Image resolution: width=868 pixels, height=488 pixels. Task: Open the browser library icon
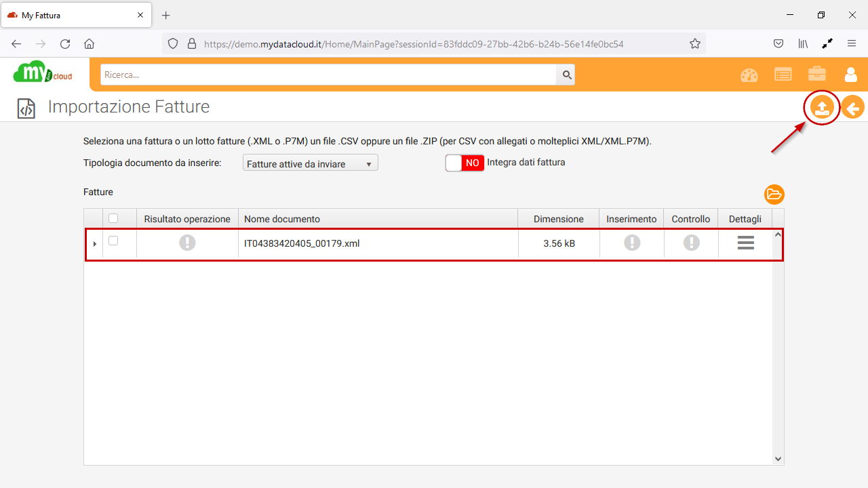pos(803,43)
